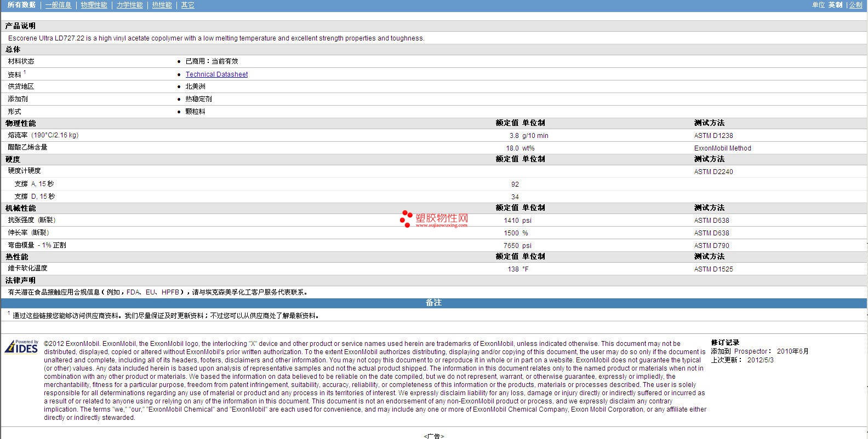
Task: Select the 抗张强度 (断裂) row label
Action: 31,220
